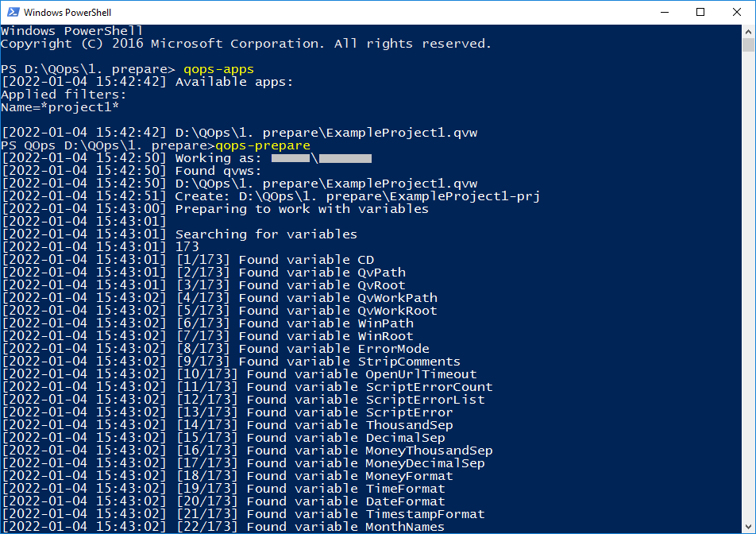Click the 'Name=*project1*' filter line
The width and height of the screenshot is (756, 534).
point(60,107)
